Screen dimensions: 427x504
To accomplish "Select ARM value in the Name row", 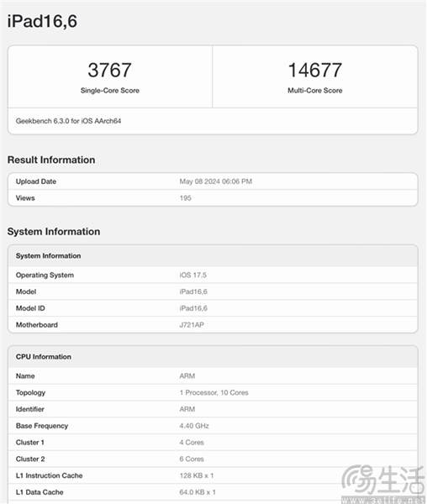I will 187,376.
